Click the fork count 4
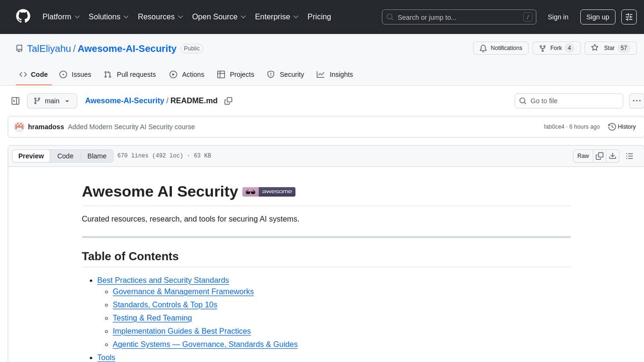 point(570,48)
